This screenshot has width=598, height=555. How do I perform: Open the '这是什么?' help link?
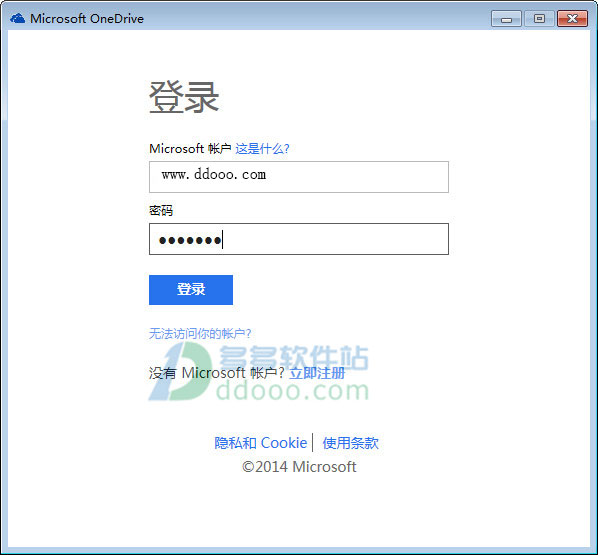(262, 148)
